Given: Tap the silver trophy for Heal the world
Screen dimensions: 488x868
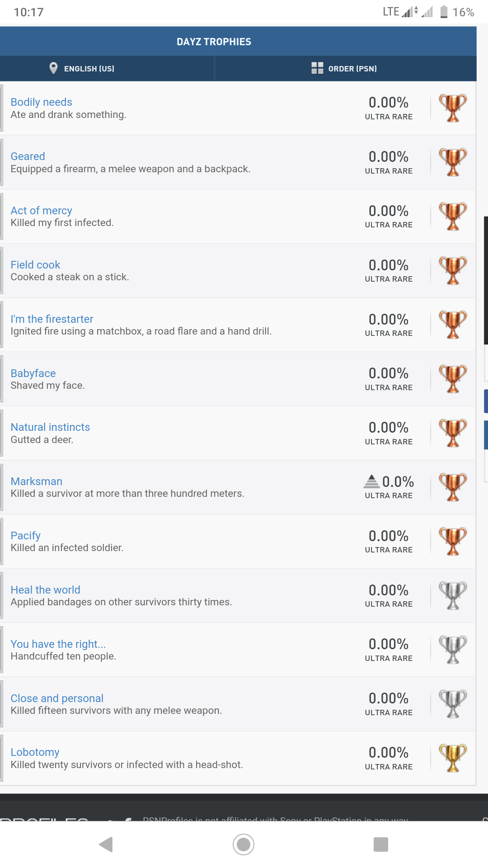Looking at the screenshot, I should pos(453,596).
